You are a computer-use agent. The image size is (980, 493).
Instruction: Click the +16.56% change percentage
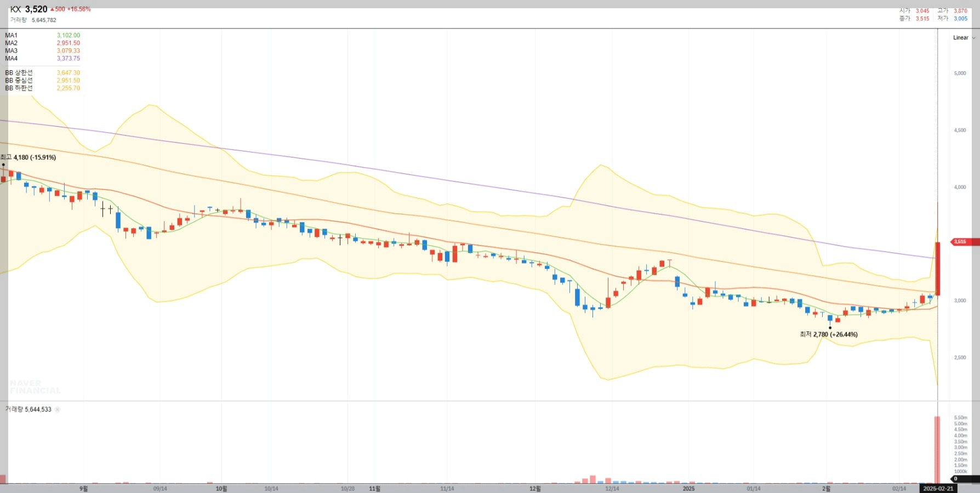(79, 9)
